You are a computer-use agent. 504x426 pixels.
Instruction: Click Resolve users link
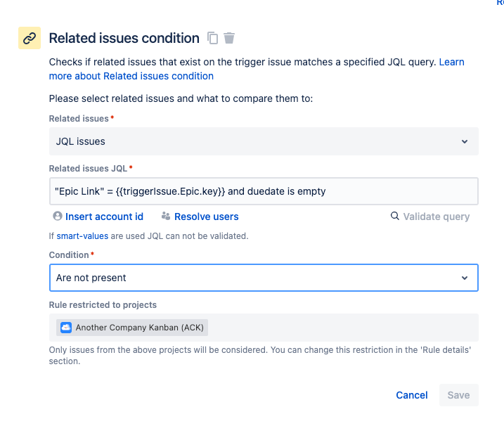pos(207,217)
